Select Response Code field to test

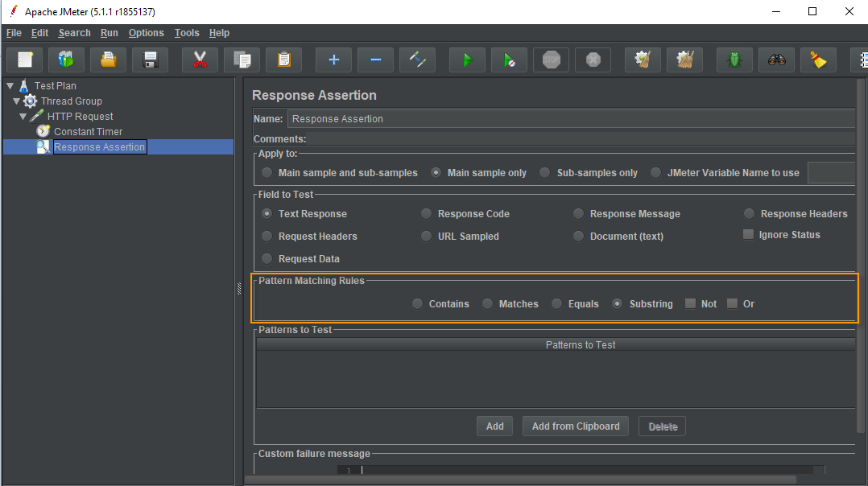[426, 213]
